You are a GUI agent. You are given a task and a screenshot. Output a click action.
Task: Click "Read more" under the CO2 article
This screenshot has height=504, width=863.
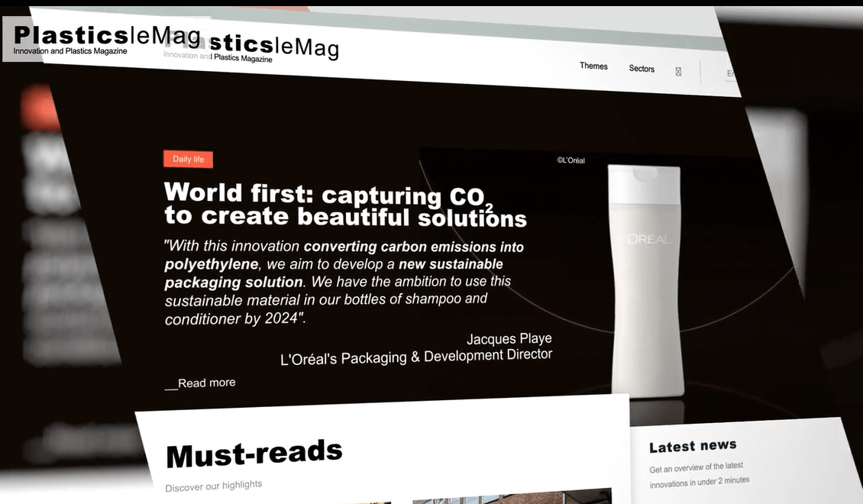click(x=206, y=382)
